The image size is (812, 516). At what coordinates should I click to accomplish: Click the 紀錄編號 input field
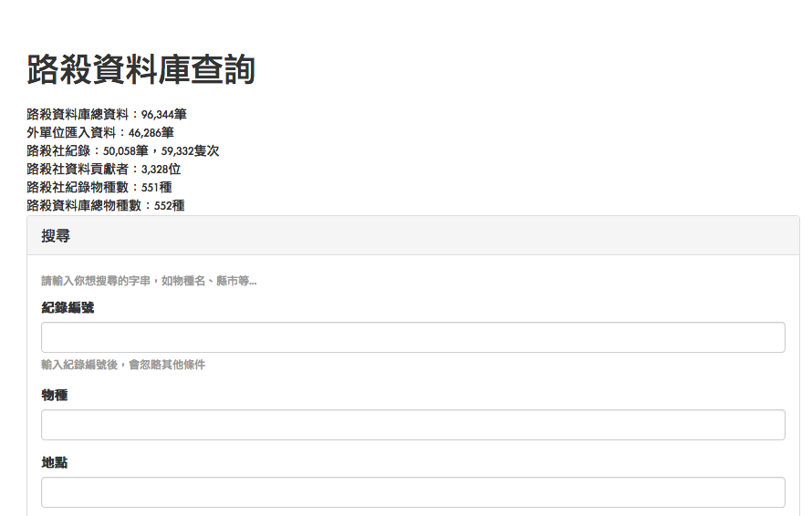[x=412, y=337]
